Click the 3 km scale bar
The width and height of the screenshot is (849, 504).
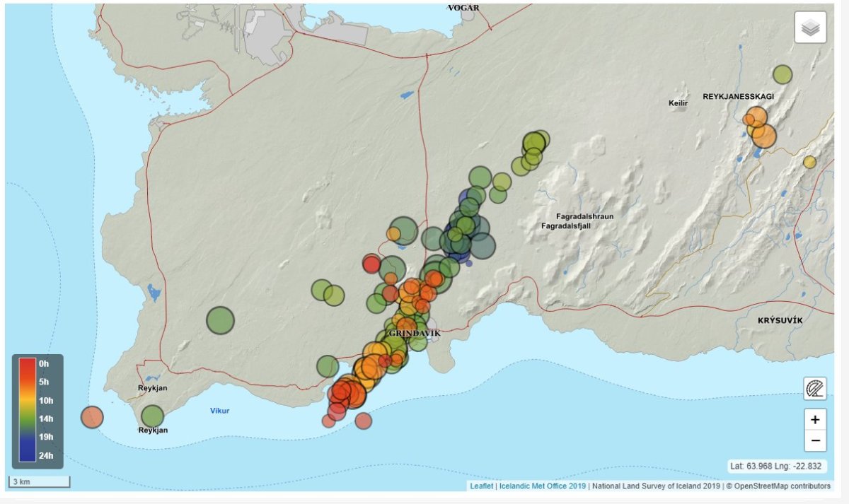[x=39, y=481]
